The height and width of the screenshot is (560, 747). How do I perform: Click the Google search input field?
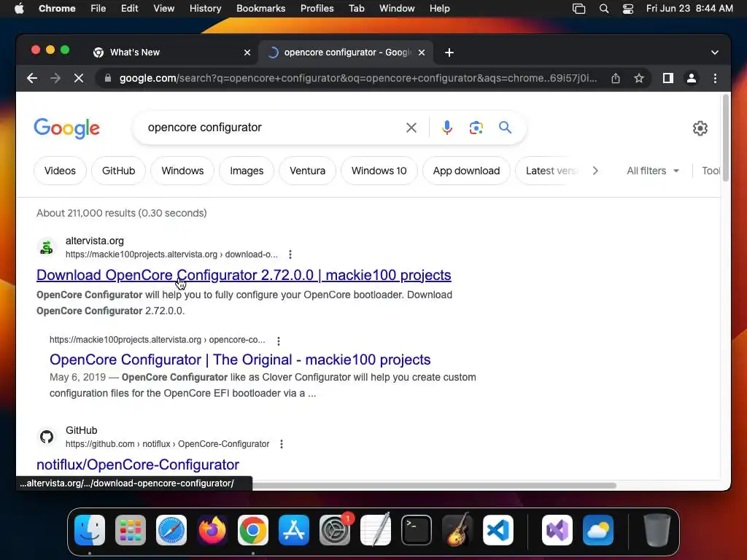click(x=271, y=128)
